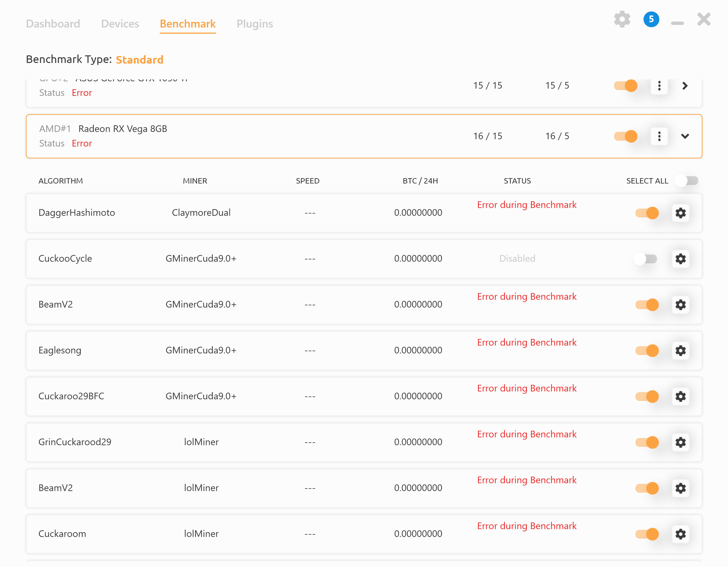Disable the DaggerHashimoto benchmark toggle
This screenshot has height=567, width=728.
[647, 213]
